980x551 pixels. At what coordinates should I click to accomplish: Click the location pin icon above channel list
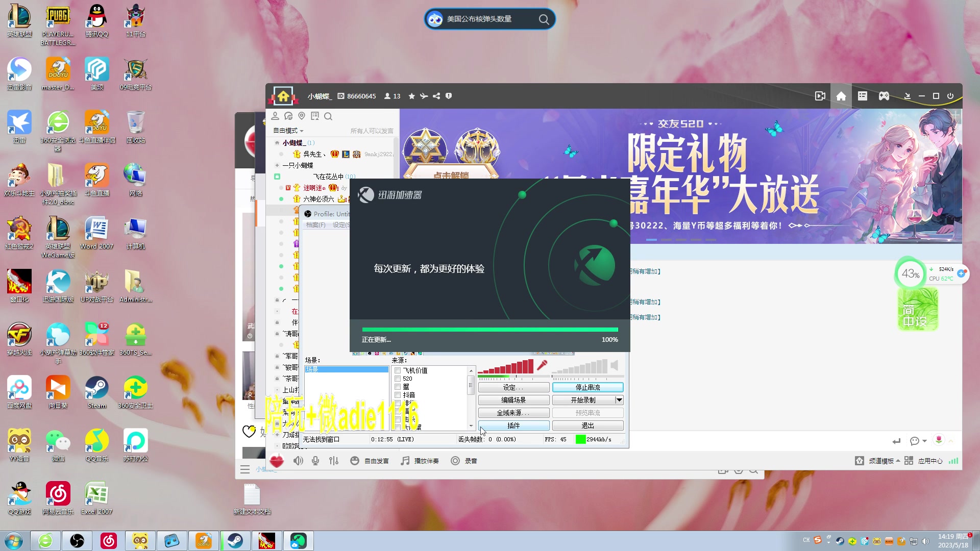click(302, 116)
